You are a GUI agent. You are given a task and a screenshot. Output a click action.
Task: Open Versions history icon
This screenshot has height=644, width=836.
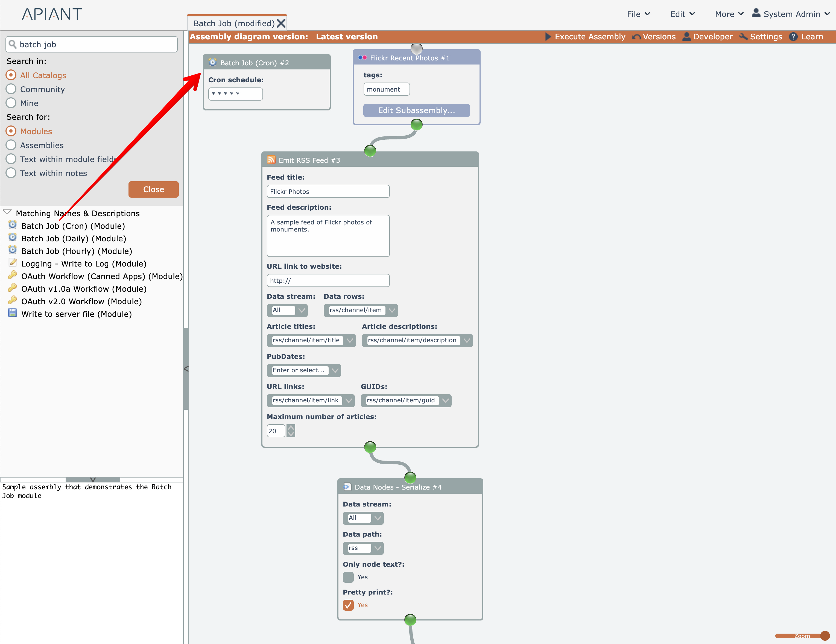pos(636,37)
